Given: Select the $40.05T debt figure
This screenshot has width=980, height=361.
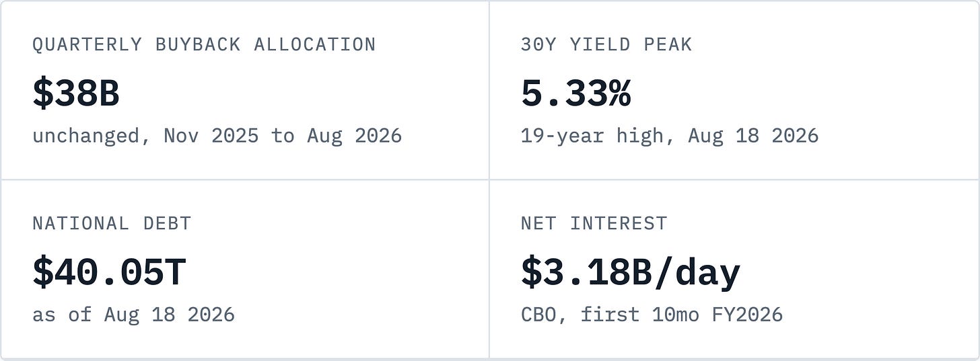Looking at the screenshot, I should pyautogui.click(x=109, y=272).
